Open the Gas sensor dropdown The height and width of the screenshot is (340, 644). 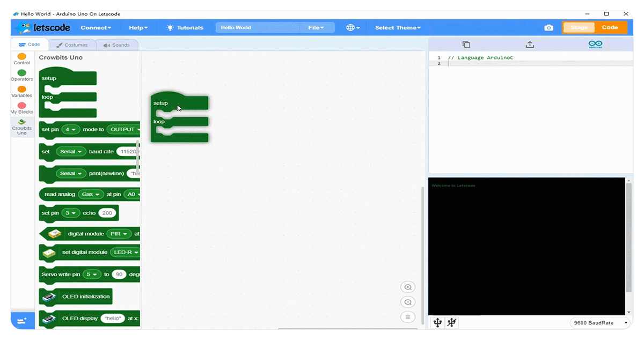pos(90,194)
